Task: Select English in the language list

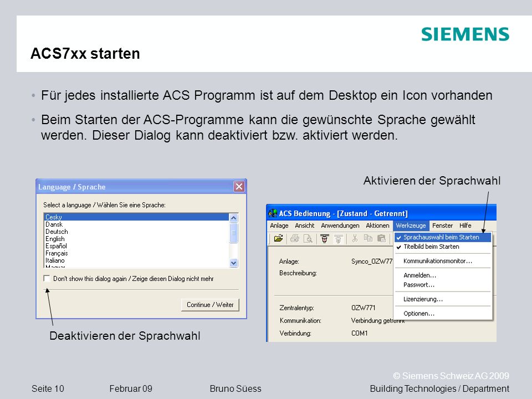Action: [136, 239]
